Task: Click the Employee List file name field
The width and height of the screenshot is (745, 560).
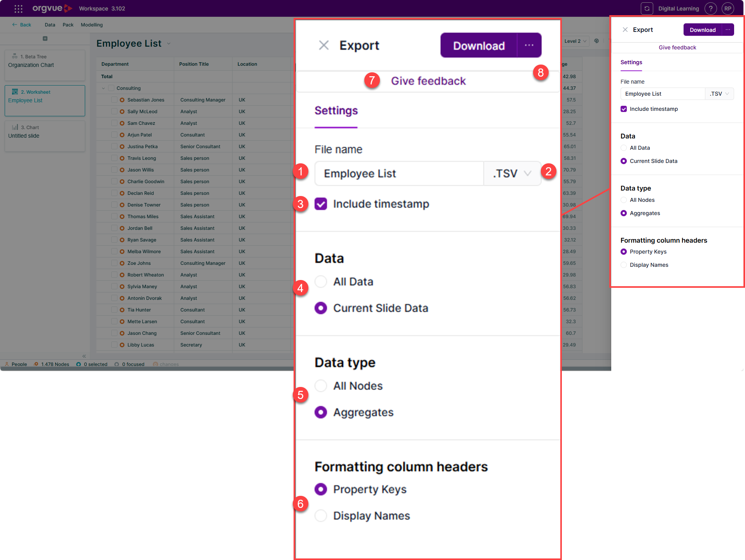Action: [x=663, y=94]
